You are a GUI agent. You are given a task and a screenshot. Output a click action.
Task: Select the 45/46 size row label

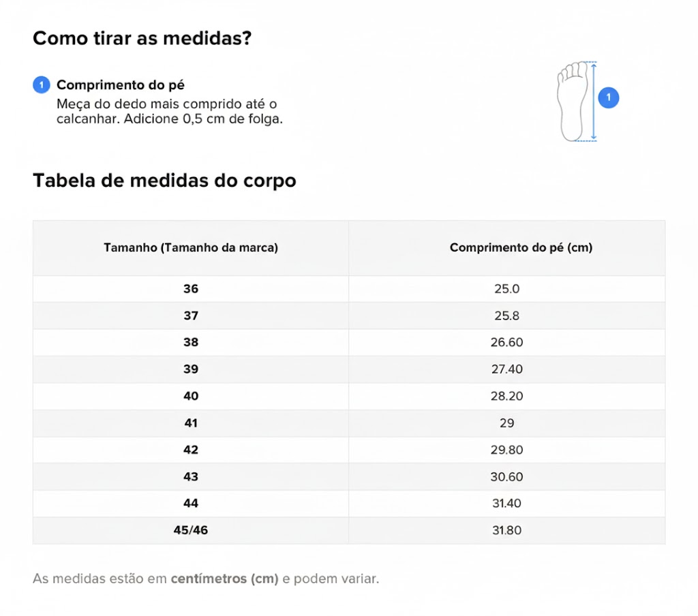pos(191,530)
